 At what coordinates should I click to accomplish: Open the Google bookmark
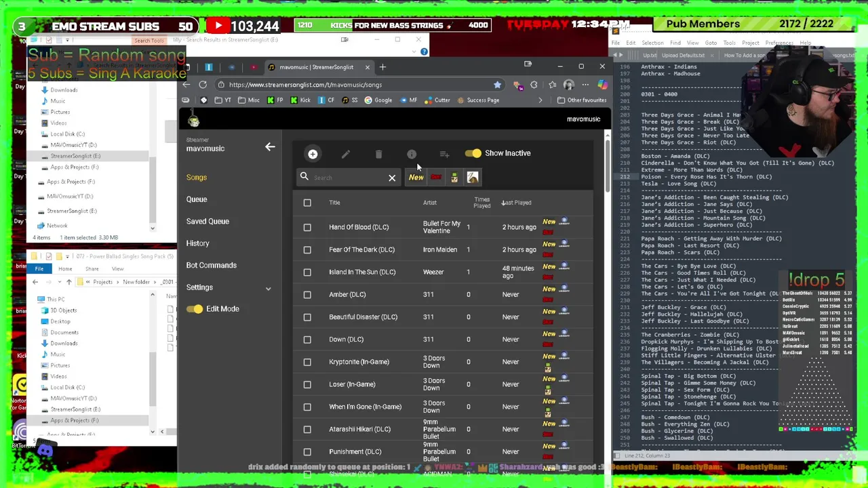click(378, 100)
